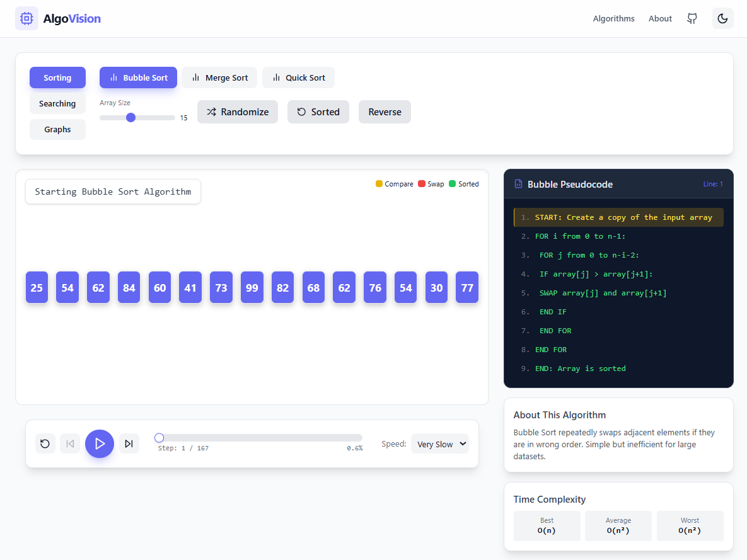Click the green Sorted legend swatch
Viewport: 747px width, 560px height.
(x=453, y=184)
